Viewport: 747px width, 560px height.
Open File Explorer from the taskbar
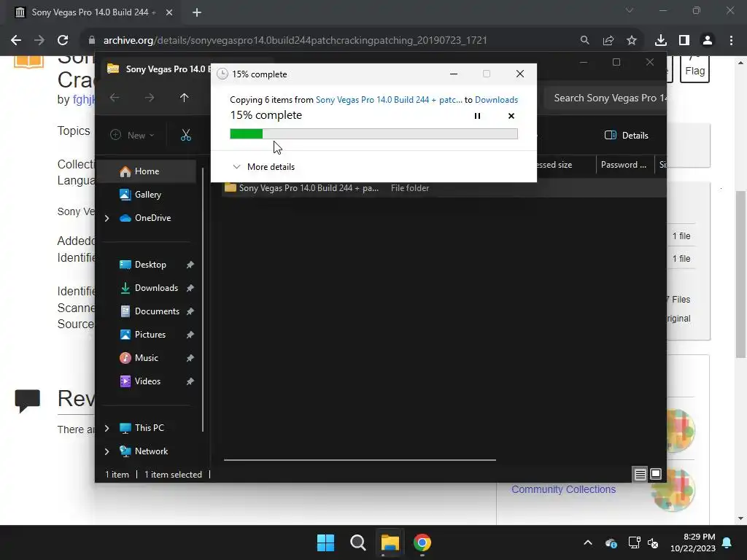tap(390, 542)
